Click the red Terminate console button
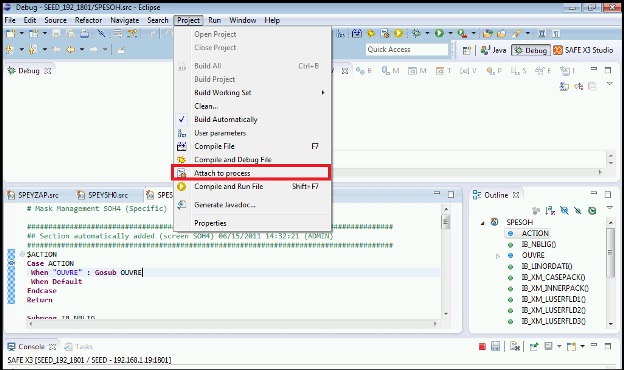Image resolution: width=624 pixels, height=370 pixels. pos(482,347)
